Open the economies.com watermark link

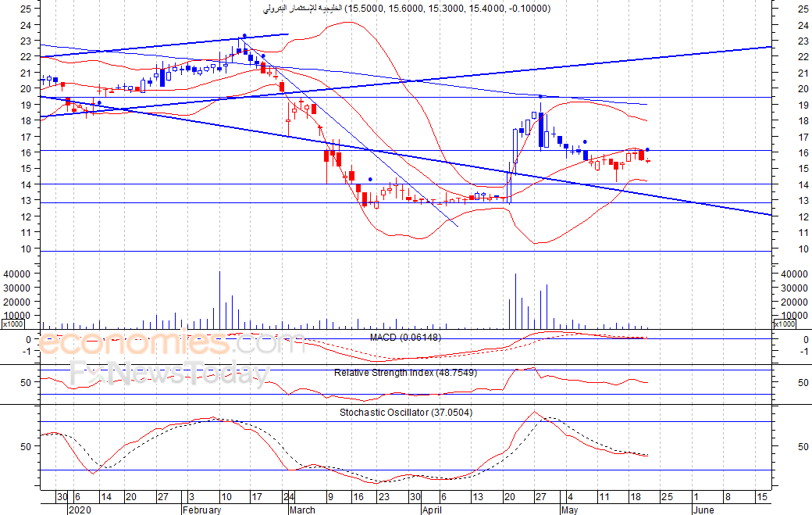pos(160,345)
